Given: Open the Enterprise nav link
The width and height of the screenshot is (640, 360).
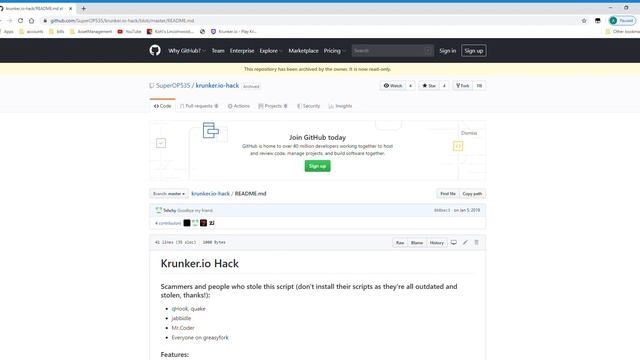Looking at the screenshot, I should 242,51.
